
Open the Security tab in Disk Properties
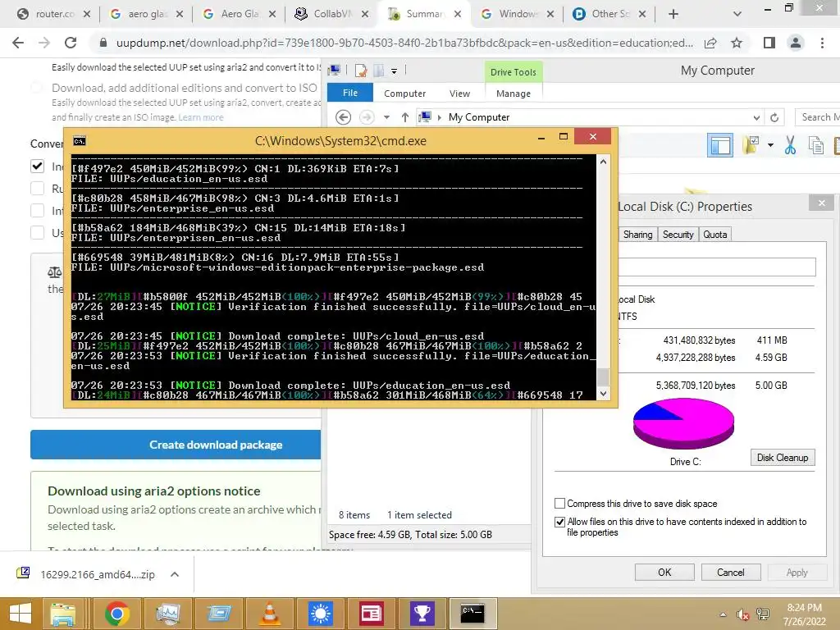pyautogui.click(x=678, y=235)
